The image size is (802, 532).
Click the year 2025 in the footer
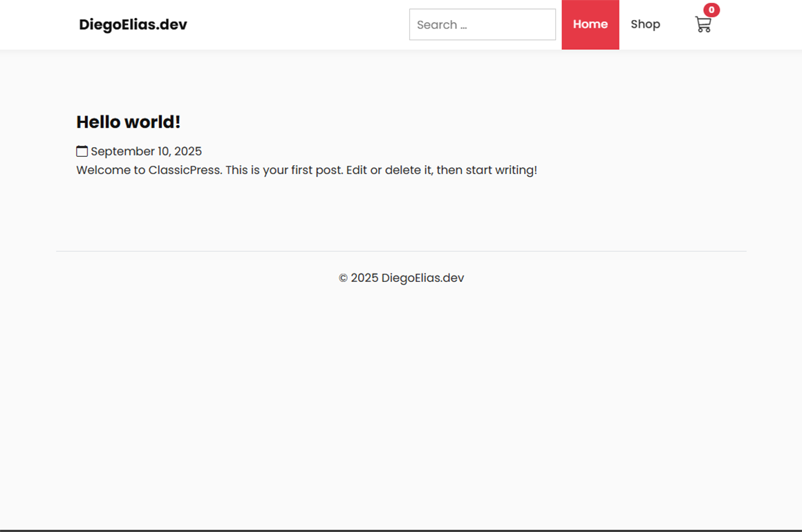coord(364,278)
